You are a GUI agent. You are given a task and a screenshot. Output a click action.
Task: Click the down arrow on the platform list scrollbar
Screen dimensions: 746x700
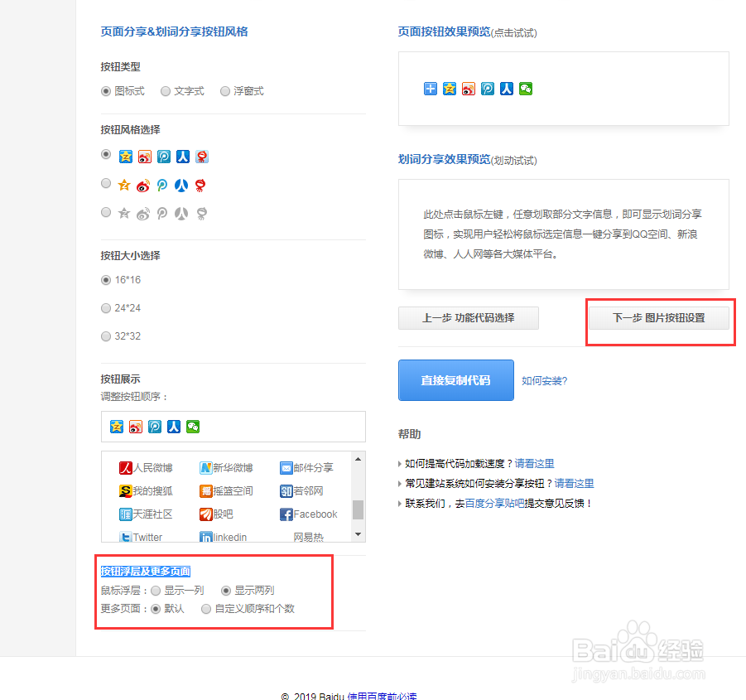358,533
